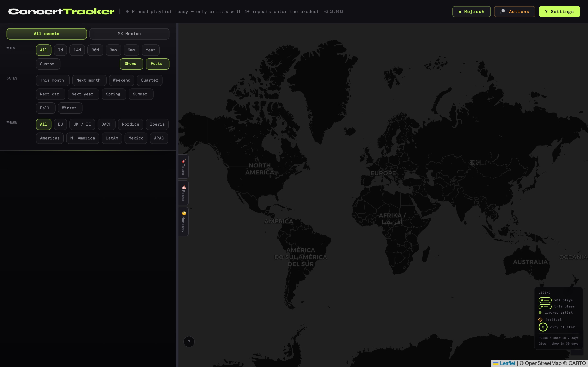The height and width of the screenshot is (367, 588).
Task: Expand the Fests side panel
Action: coord(184,193)
